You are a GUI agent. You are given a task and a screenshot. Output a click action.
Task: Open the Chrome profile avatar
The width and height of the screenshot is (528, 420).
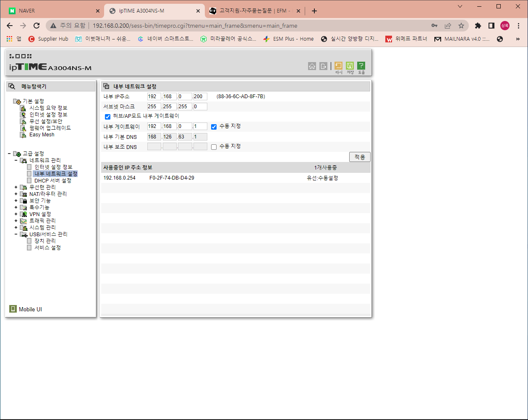504,26
